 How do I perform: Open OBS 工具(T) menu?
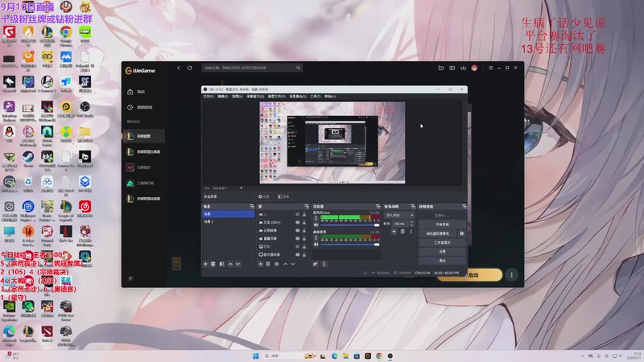point(315,97)
